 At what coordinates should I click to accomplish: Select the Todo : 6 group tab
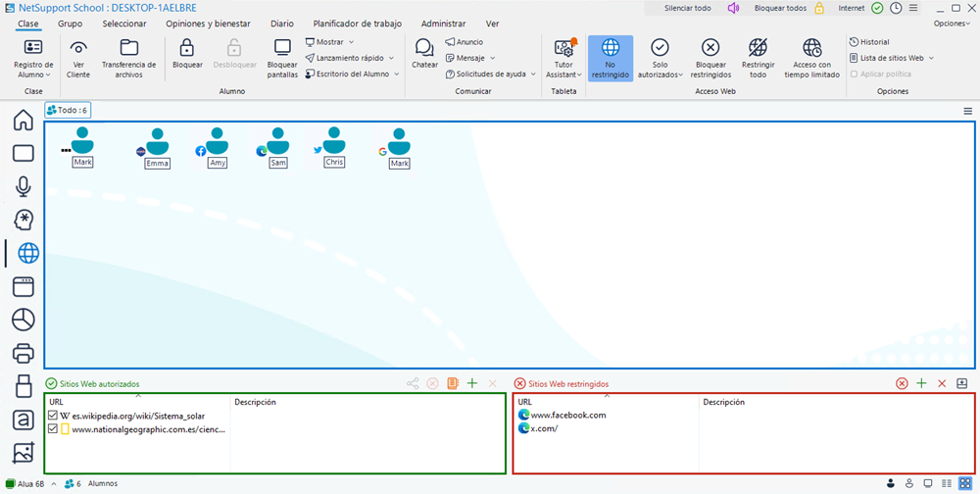(68, 110)
